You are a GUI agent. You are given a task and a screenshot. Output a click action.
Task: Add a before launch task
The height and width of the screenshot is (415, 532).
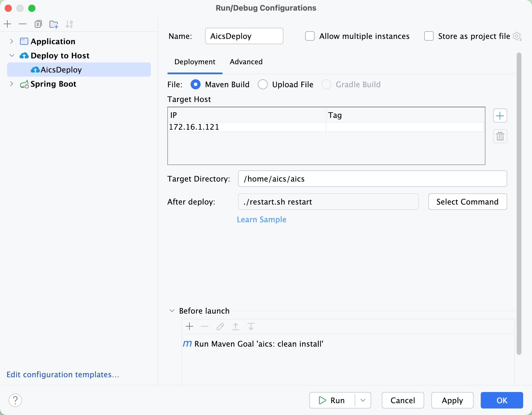[189, 326]
